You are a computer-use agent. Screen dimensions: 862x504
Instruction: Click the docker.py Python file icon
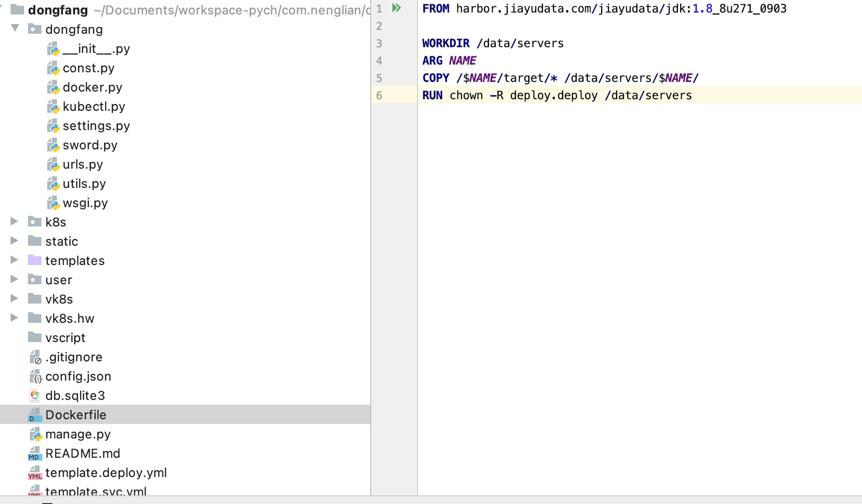53,87
